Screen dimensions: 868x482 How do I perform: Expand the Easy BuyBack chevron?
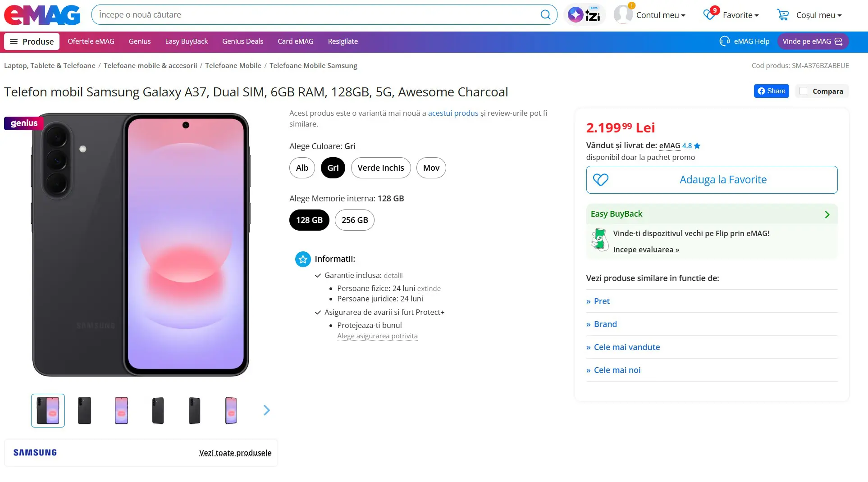[x=827, y=214]
